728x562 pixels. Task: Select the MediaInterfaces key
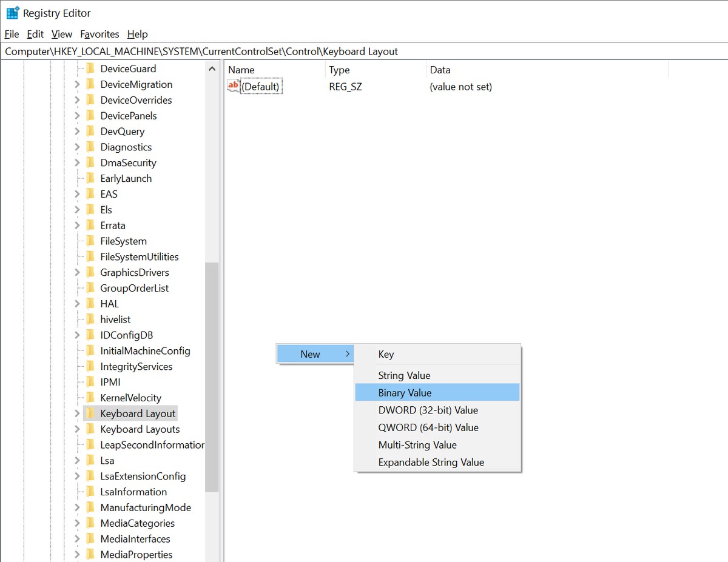tap(135, 539)
